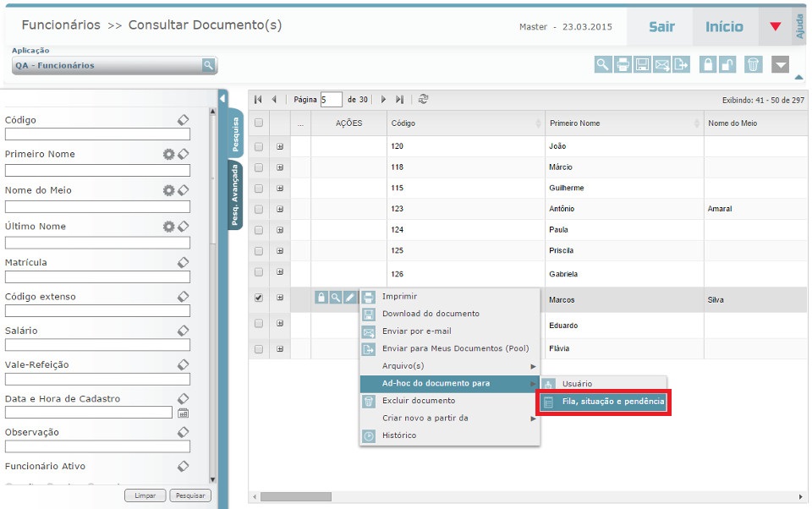The height and width of the screenshot is (509, 812).
Task: Click the Sair logout link
Action: pos(661,26)
